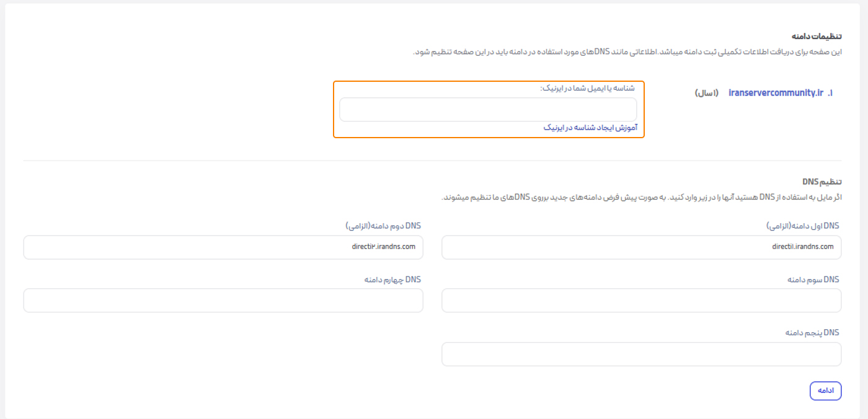Click the DNS دوم دامنه(الزامی) label
This screenshot has width=868, height=419.
click(x=383, y=226)
